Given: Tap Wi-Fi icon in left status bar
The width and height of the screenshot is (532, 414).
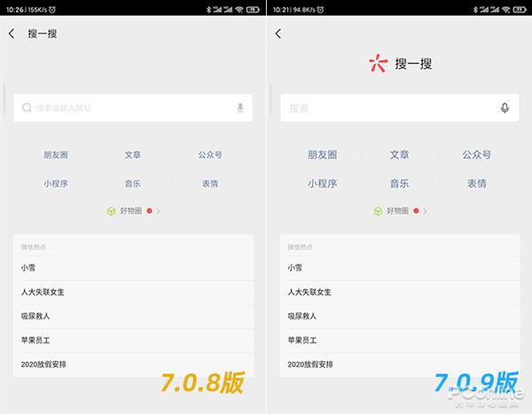Looking at the screenshot, I should (x=239, y=10).
